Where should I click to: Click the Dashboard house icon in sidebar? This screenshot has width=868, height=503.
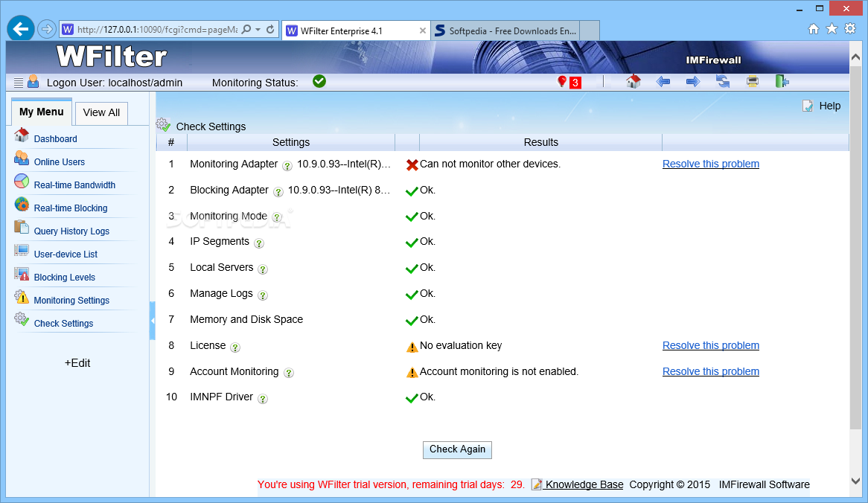(x=22, y=135)
